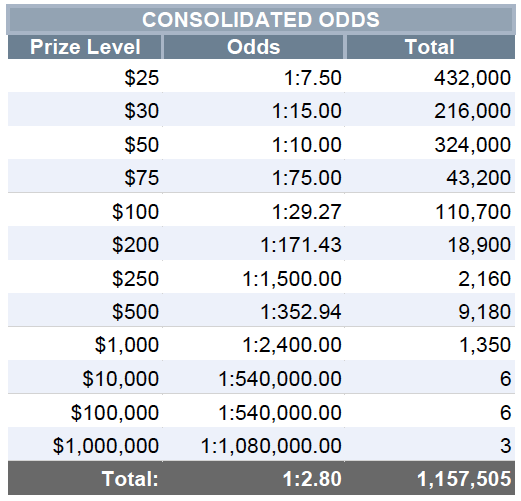Click the CONSOLIDATED ODDS title header

(x=261, y=19)
